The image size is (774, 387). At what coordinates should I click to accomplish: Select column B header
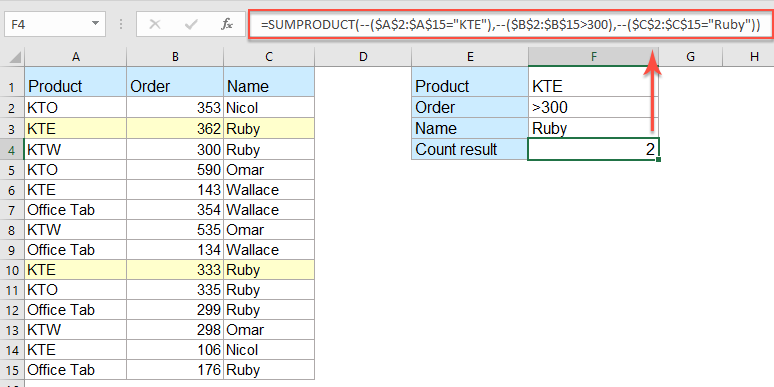[x=175, y=57]
